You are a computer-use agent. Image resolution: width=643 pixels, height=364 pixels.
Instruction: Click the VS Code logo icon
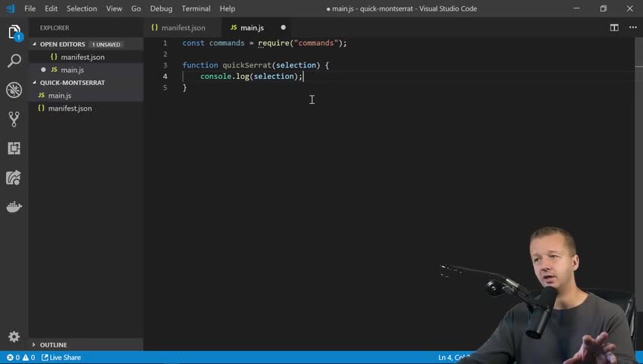coord(11,8)
